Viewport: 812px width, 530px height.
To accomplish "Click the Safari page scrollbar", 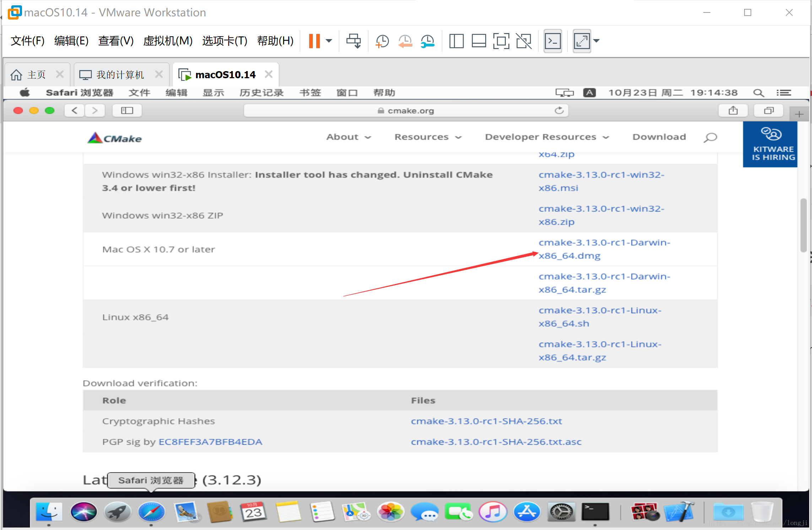I will [803, 225].
